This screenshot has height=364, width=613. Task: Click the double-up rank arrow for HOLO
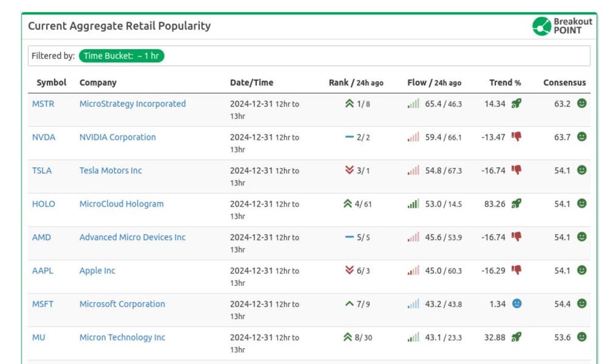348,204
